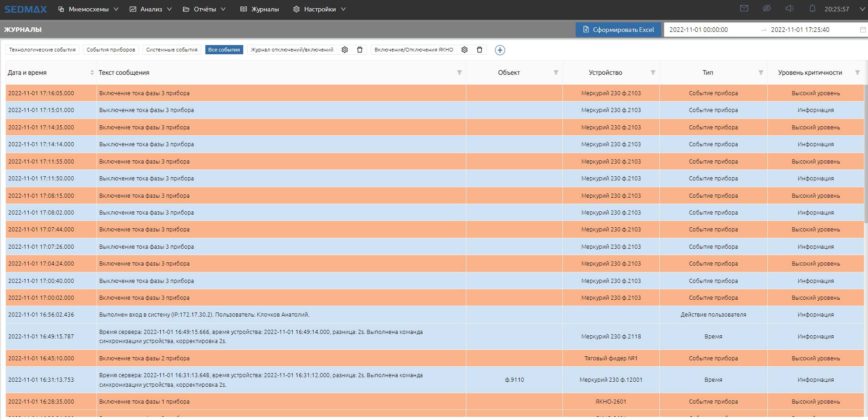Click the calendar icon in the date range field
Screen dimensions: 868x420
point(863,30)
